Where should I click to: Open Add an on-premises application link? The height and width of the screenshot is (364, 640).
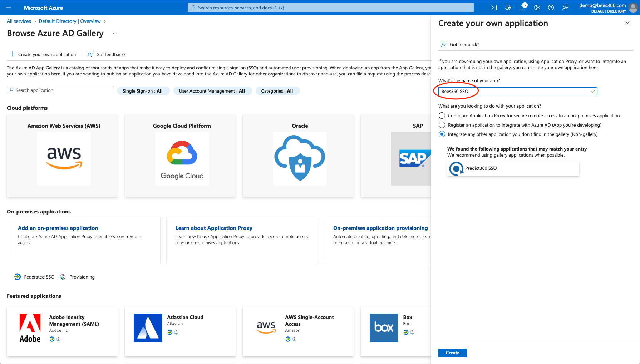[58, 228]
